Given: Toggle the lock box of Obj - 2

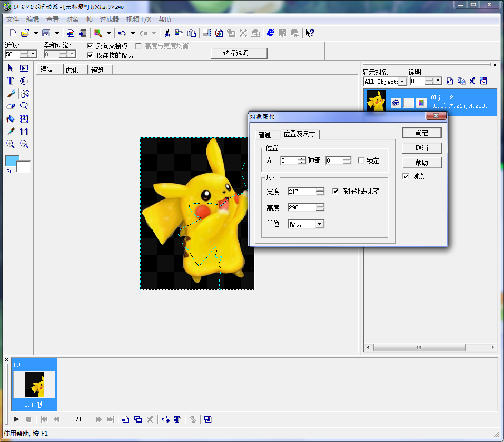Looking at the screenshot, I should click(409, 103).
